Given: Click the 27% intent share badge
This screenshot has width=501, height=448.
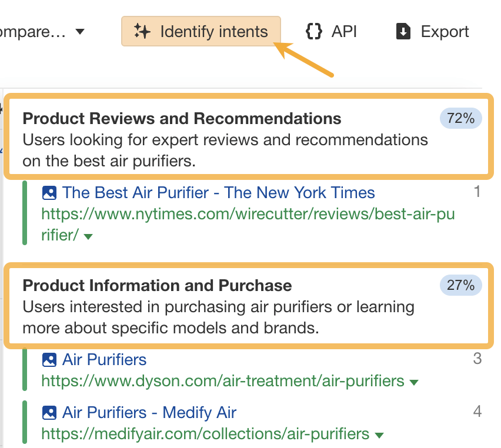Looking at the screenshot, I should [460, 285].
